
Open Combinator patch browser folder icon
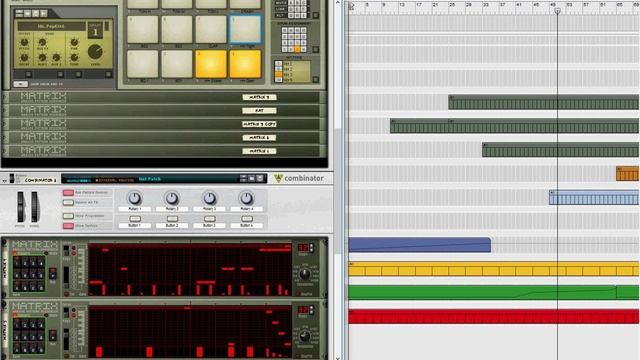click(252, 178)
